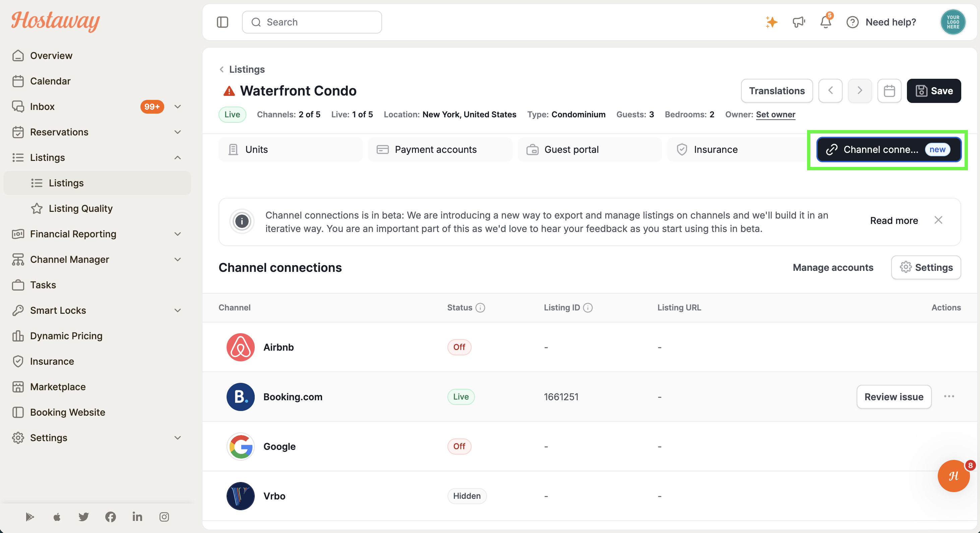
Task: Open the announcements megaphone icon
Action: [799, 22]
